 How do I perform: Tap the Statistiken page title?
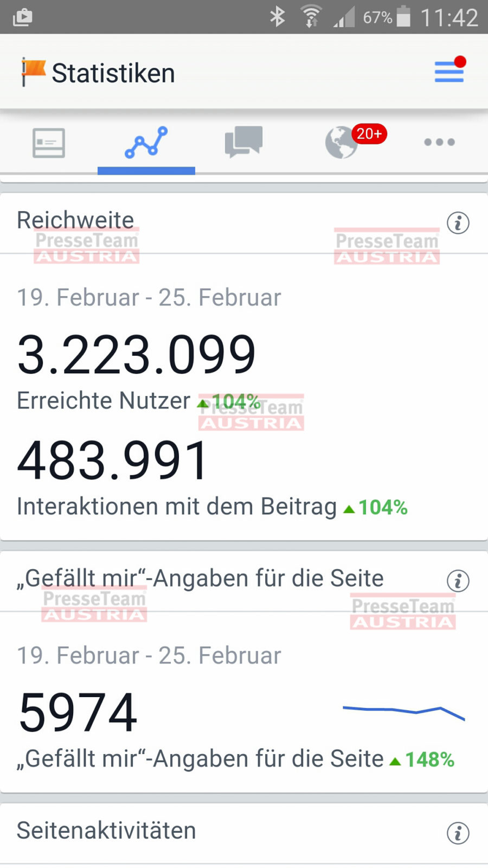(x=113, y=73)
